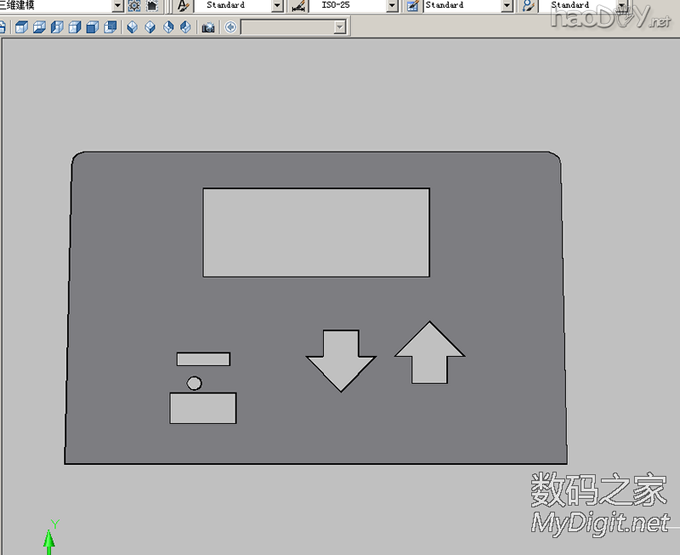The width and height of the screenshot is (680, 555).
Task: Expand the 三维建模 workspace dropdown
Action: 117,6
